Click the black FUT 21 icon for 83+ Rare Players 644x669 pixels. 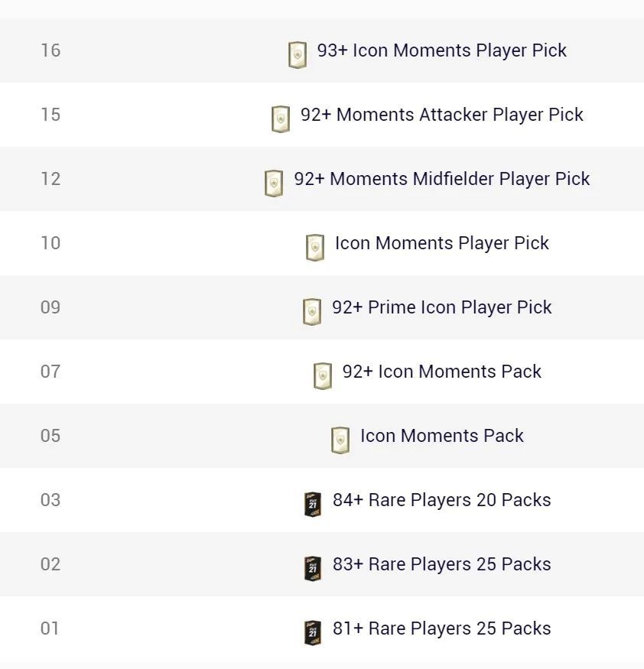(x=313, y=569)
